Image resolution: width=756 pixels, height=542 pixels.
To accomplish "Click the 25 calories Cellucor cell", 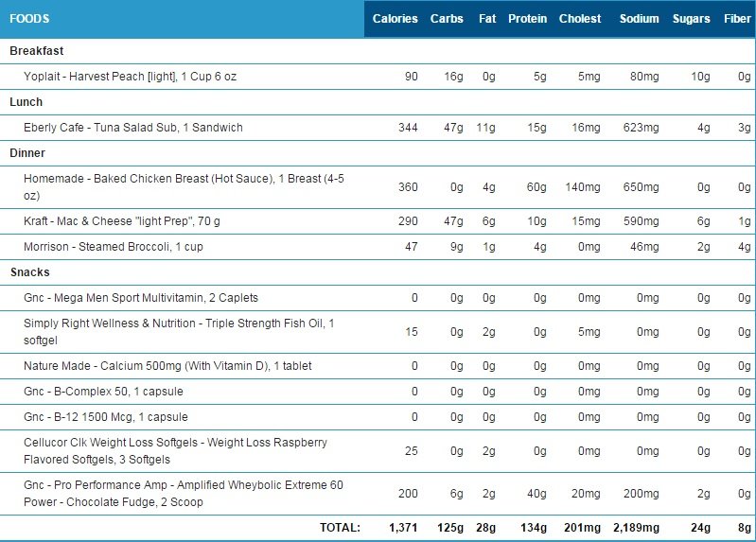I will click(412, 451).
